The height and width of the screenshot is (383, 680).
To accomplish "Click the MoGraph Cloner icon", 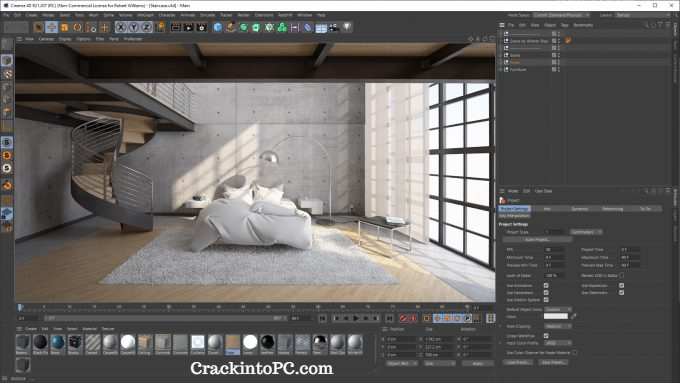I will click(282, 27).
